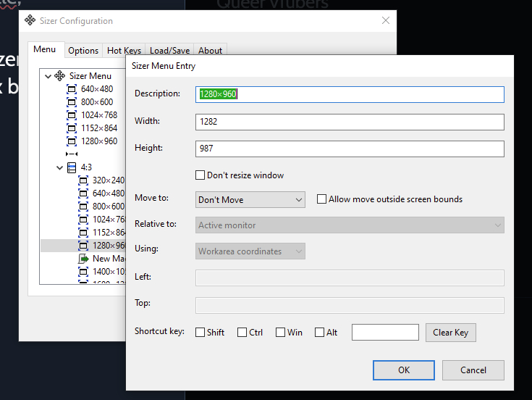
Task: Switch to the Hot Keys tab
Action: (x=124, y=51)
